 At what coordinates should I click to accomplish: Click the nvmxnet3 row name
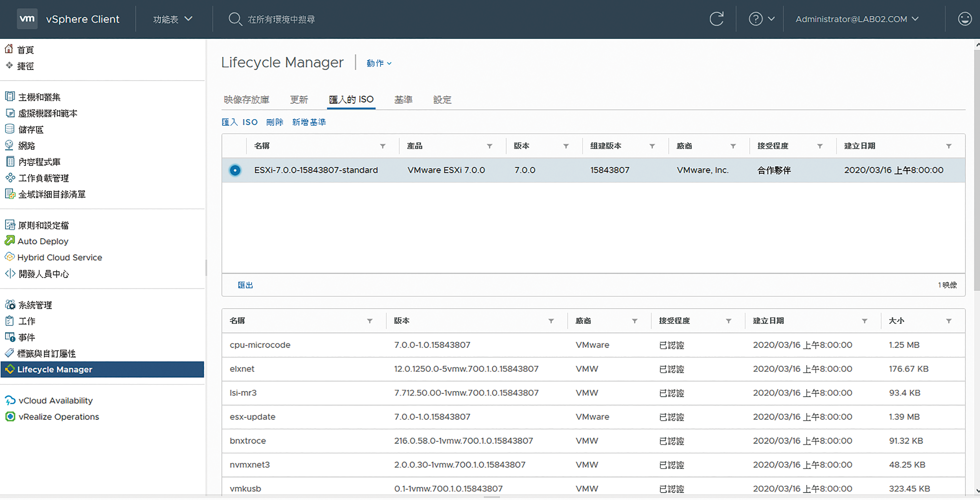(250, 465)
